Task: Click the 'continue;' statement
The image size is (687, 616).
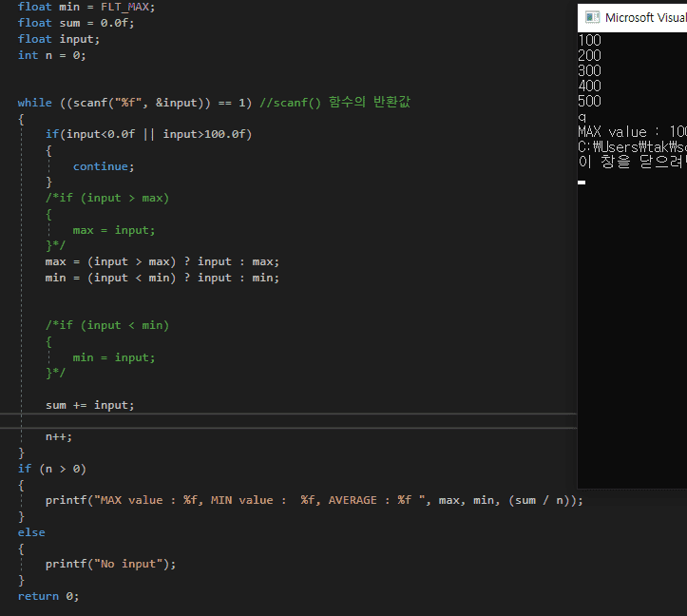Action: [x=104, y=166]
